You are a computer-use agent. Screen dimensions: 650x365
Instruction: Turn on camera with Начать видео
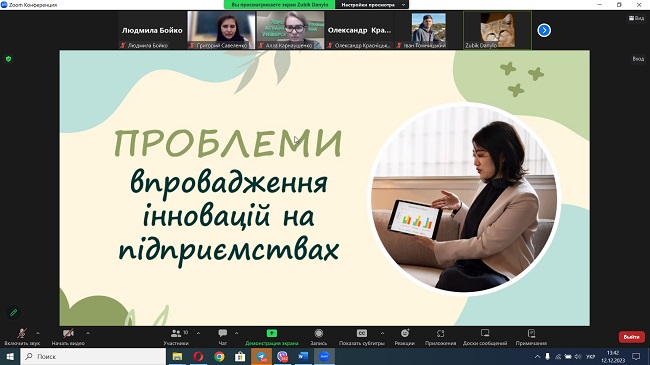(x=68, y=337)
